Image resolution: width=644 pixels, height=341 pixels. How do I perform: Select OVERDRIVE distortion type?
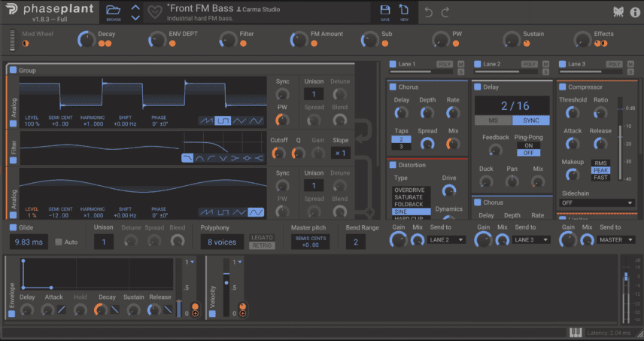point(411,190)
